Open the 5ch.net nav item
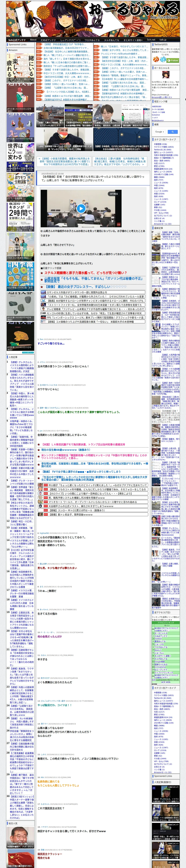This screenshot has width=186, height=868. coord(151,40)
